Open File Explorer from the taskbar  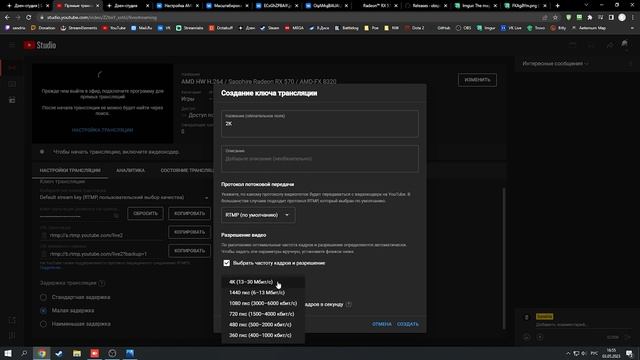[x=77, y=353]
